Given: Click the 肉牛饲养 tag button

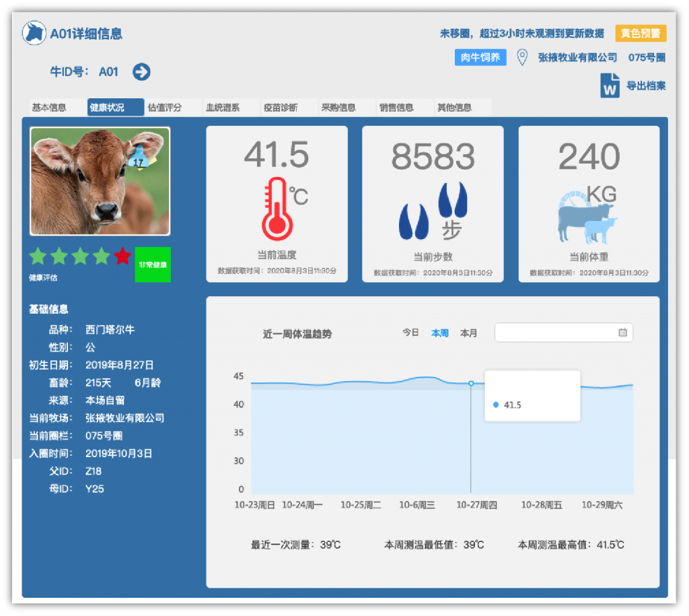Looking at the screenshot, I should [x=480, y=58].
